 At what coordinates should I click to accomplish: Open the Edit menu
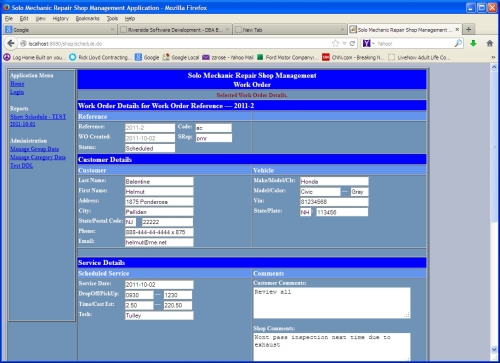[24, 18]
